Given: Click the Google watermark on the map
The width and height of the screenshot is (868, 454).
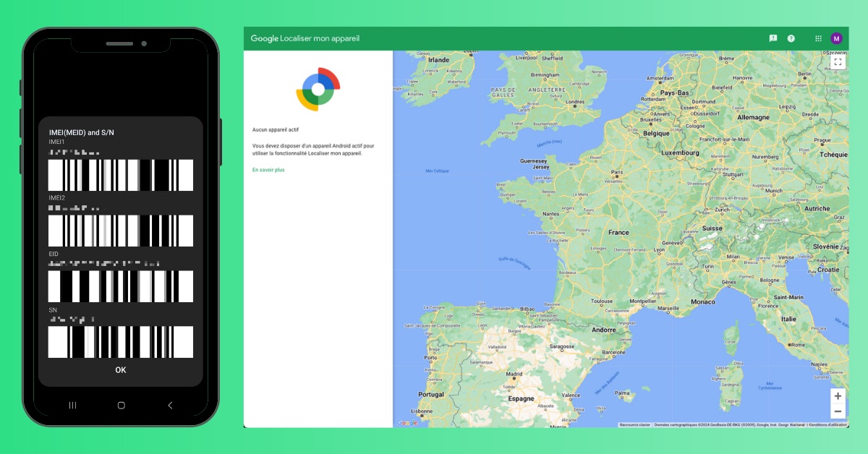Looking at the screenshot, I should pos(407,423).
